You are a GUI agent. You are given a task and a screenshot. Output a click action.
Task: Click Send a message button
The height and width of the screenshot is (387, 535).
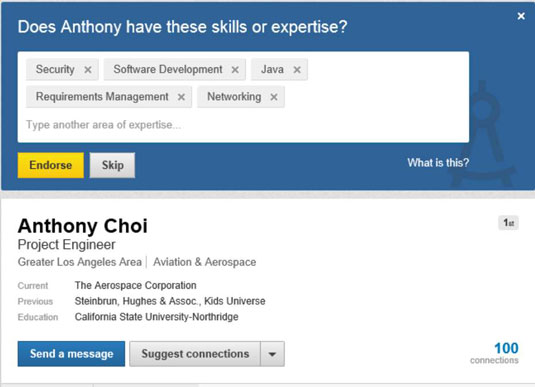click(71, 354)
